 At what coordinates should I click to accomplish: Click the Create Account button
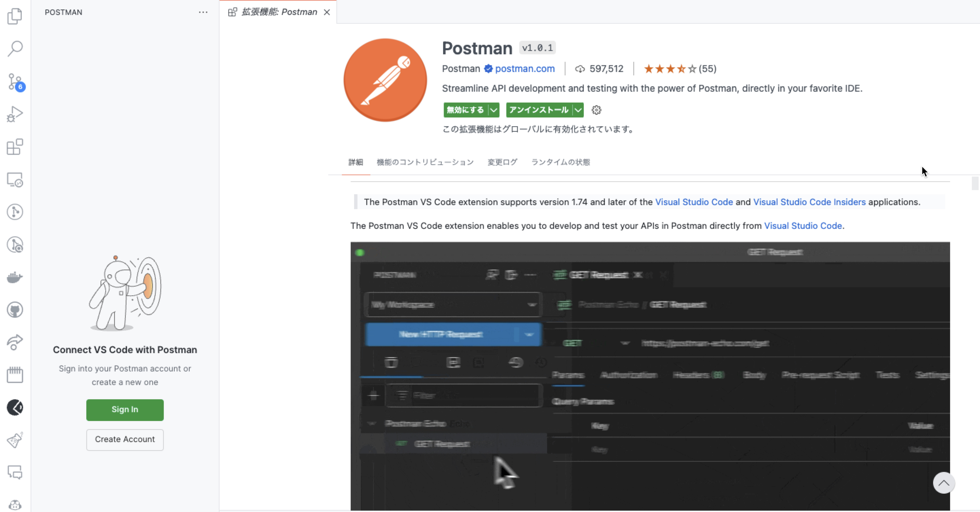125,439
